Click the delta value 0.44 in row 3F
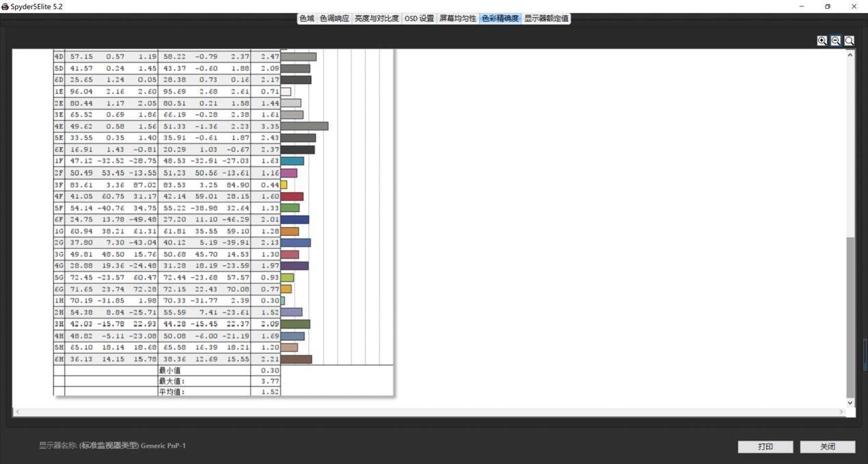This screenshot has height=464, width=868. click(270, 185)
